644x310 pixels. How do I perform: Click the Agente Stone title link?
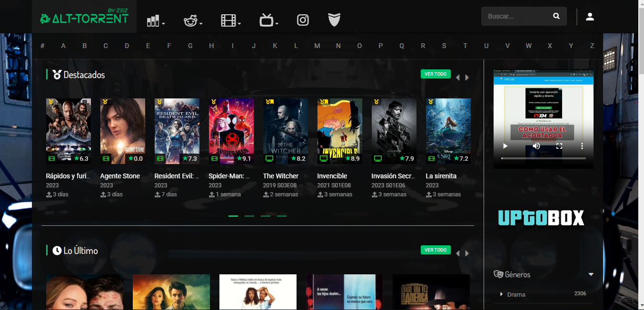120,176
